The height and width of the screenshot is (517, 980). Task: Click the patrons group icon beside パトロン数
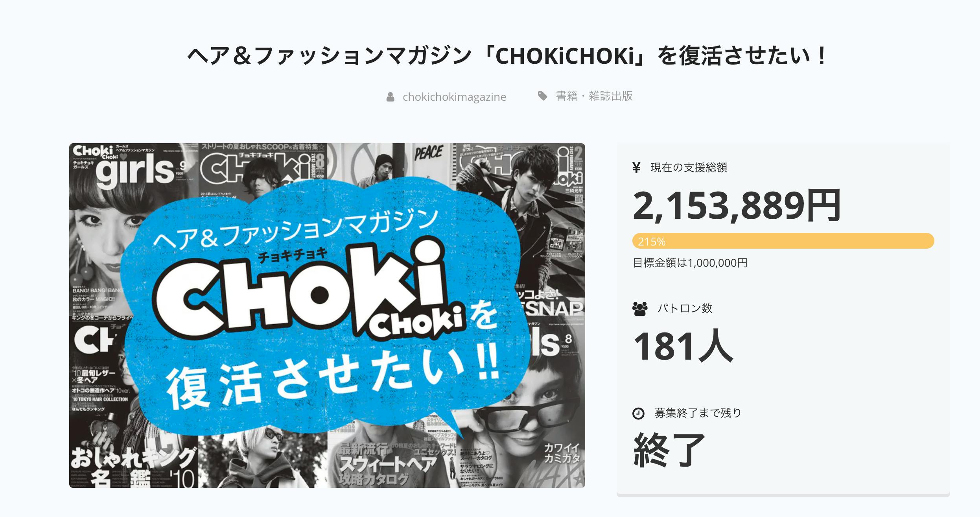coord(640,308)
